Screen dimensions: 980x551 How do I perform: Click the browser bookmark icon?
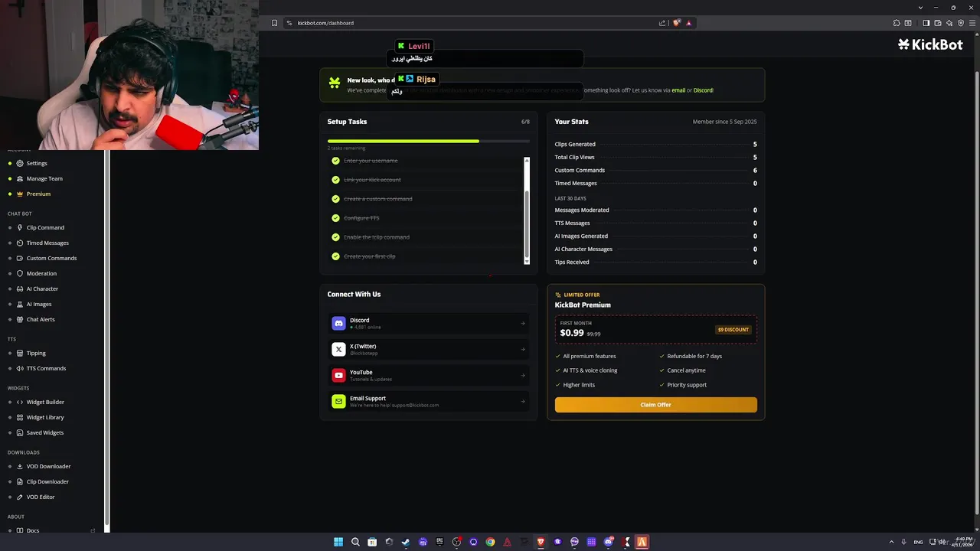[x=274, y=23]
